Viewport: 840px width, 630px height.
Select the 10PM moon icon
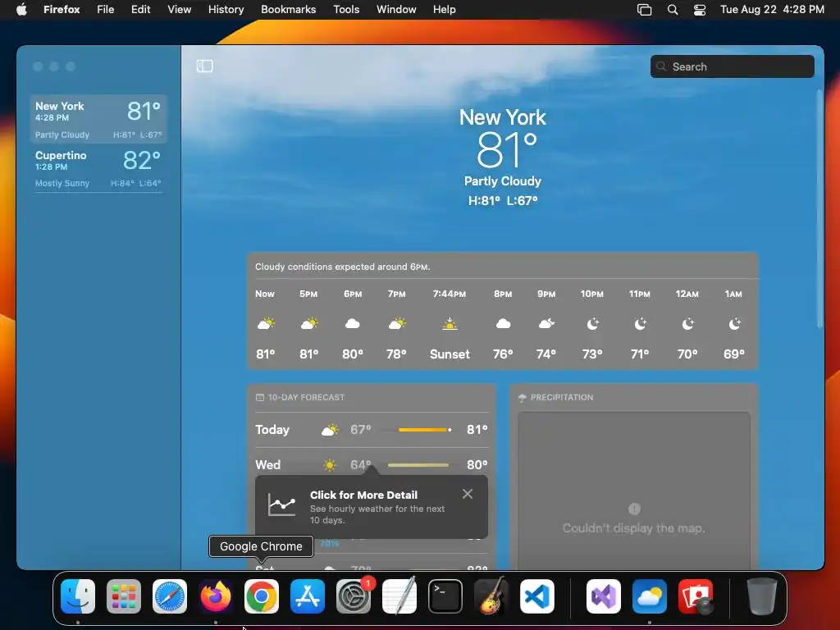pos(592,323)
